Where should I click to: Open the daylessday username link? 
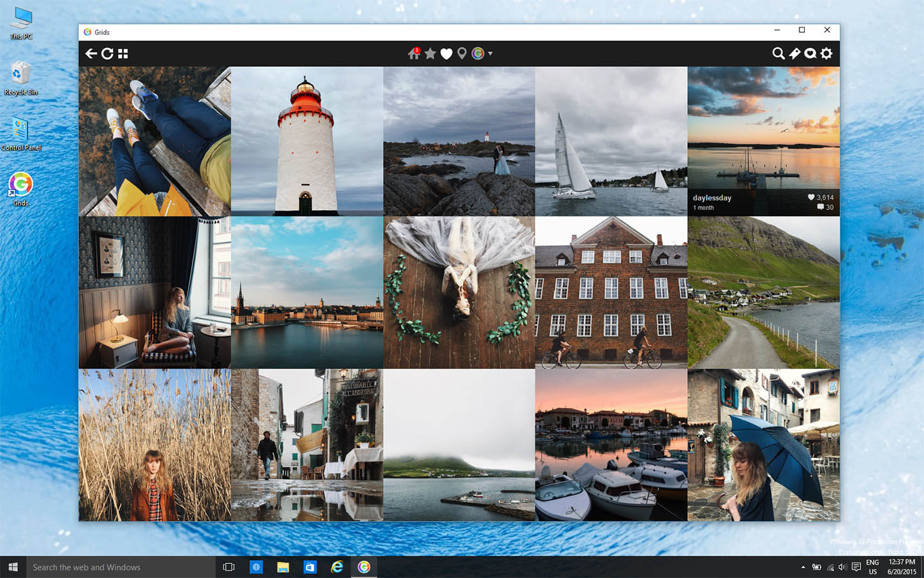[712, 198]
